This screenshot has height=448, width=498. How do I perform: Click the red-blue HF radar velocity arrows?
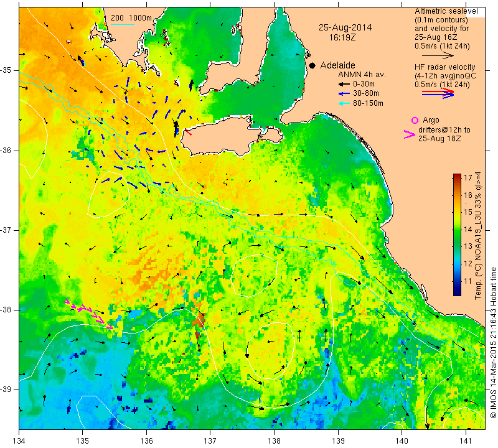[438, 93]
